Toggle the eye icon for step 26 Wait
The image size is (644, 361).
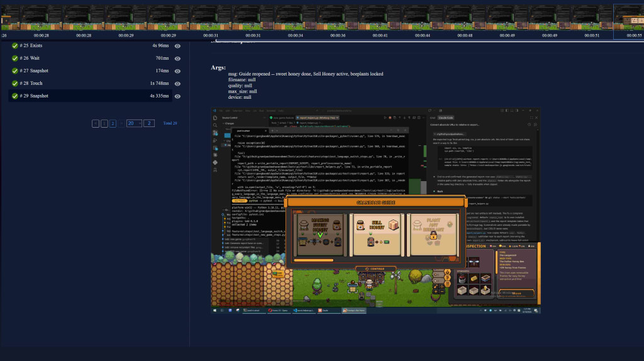(x=177, y=58)
